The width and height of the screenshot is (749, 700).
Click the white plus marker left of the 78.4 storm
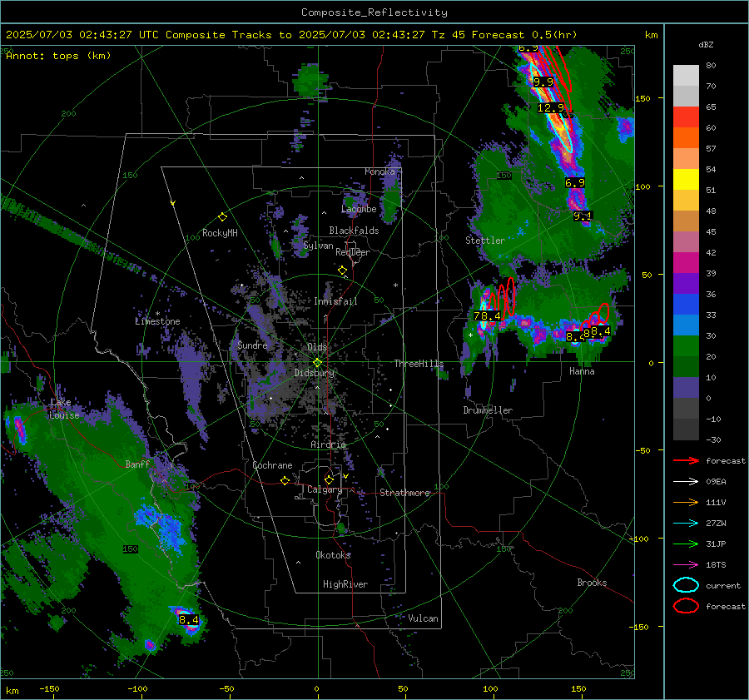(470, 335)
